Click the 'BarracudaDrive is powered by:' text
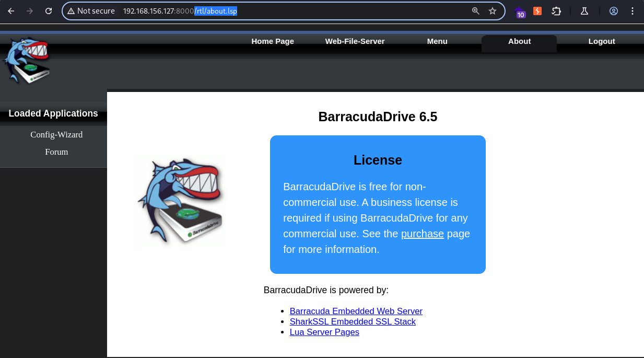The image size is (644, 358). click(x=326, y=290)
